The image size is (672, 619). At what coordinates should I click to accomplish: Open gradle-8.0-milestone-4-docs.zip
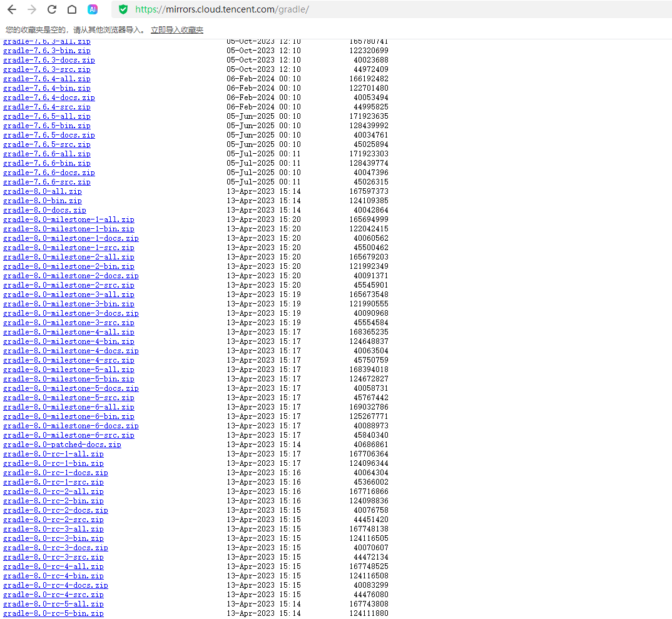click(x=71, y=351)
